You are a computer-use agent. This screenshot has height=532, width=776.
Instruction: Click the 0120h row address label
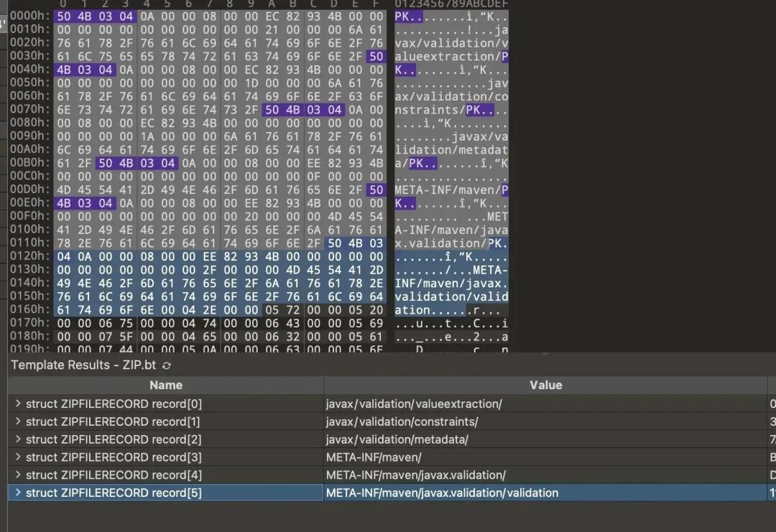tap(29, 256)
